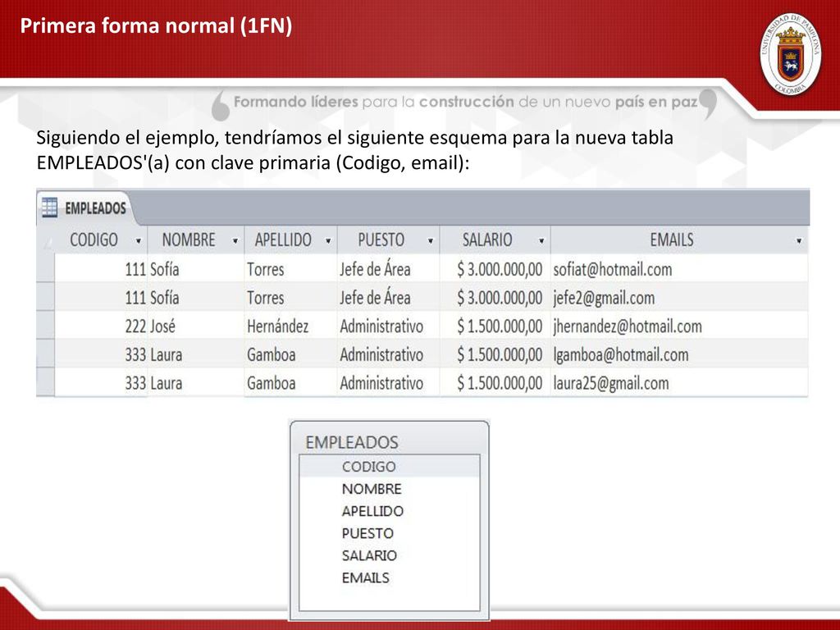
Task: Select the row selector for lgamboa@hotmail.com row
Action: point(46,354)
